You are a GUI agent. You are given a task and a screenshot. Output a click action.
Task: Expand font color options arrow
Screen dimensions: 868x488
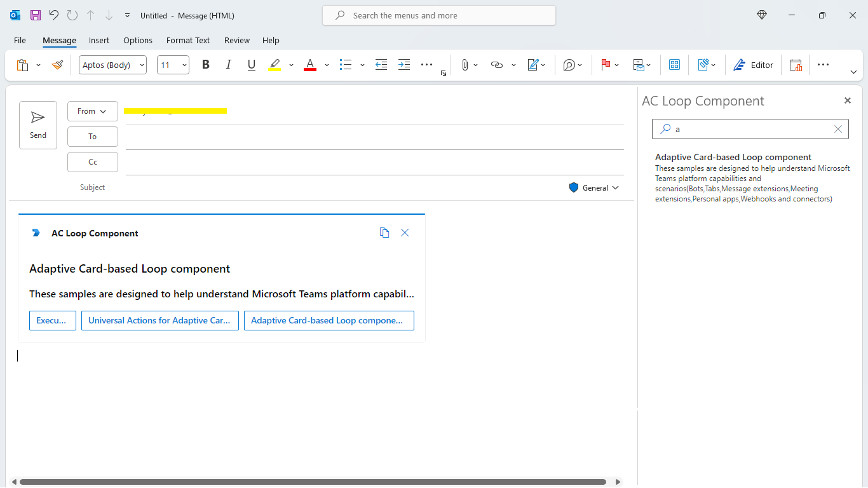click(327, 65)
